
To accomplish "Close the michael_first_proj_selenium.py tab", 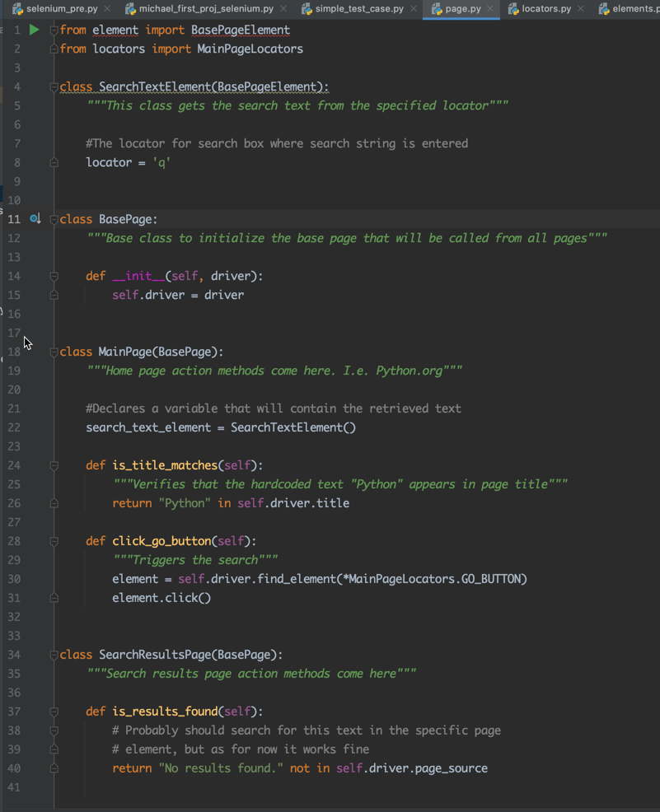I will click(283, 9).
